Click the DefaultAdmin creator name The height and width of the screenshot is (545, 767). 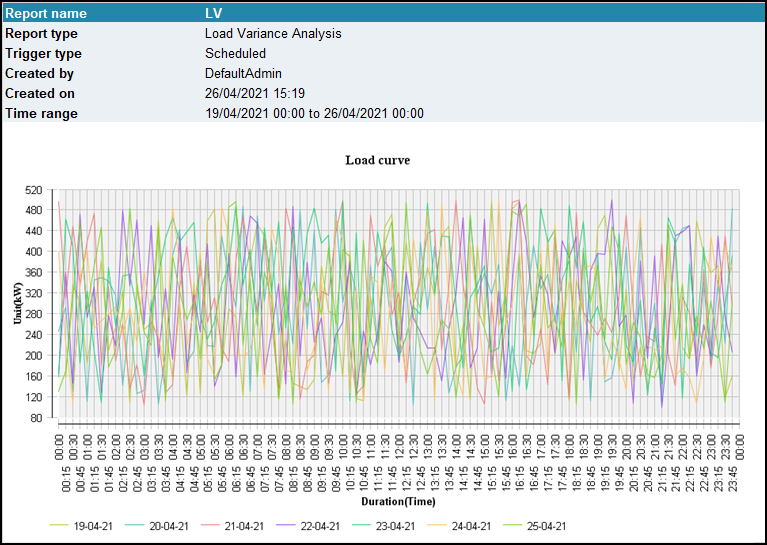[243, 73]
